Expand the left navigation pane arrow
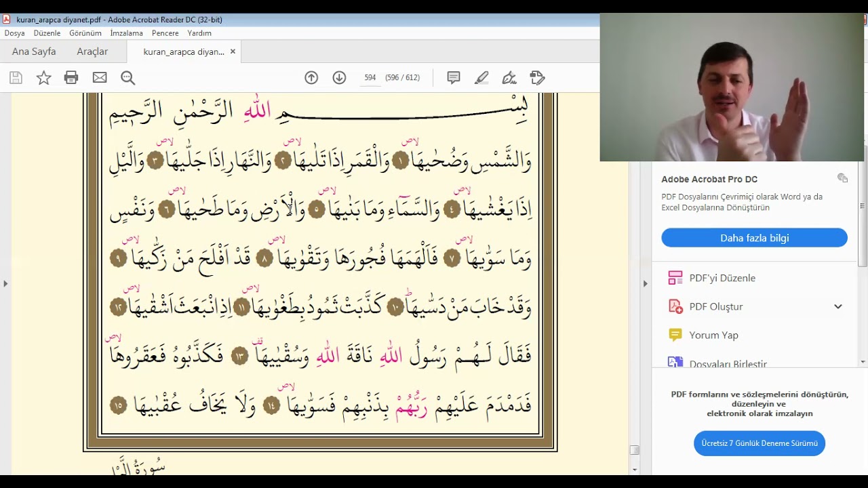Screen dimensions: 868x488 [5, 283]
